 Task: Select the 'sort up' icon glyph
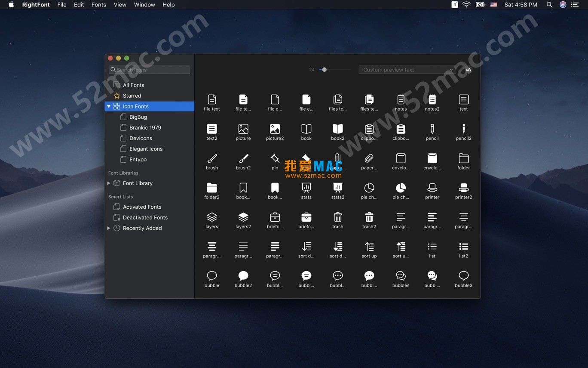click(x=369, y=247)
